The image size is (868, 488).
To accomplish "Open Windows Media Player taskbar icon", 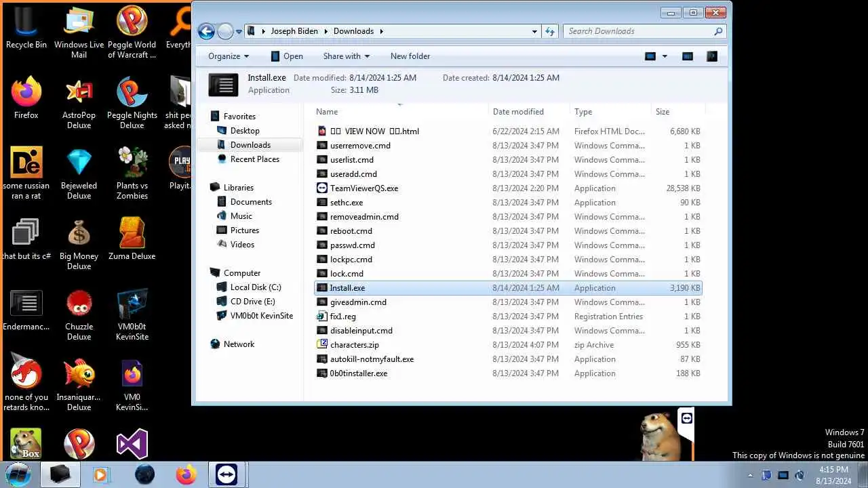I will (101, 474).
